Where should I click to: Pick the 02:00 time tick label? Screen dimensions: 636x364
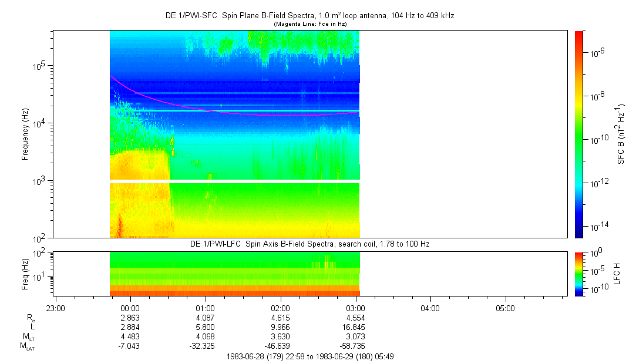coord(280,308)
